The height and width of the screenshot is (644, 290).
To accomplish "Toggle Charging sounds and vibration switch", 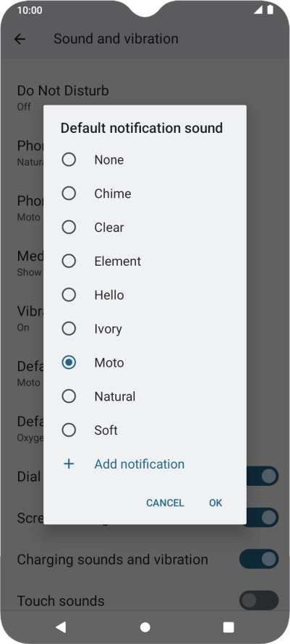I will 259,560.
